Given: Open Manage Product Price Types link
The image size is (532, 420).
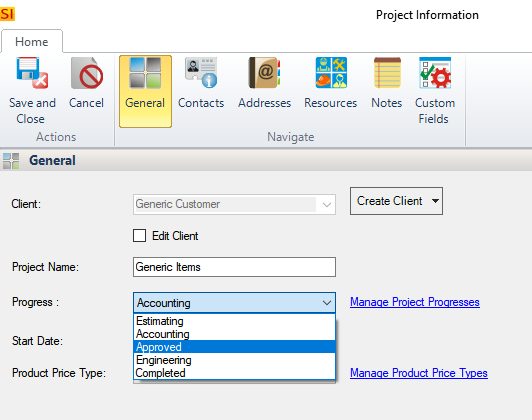Looking at the screenshot, I should point(419,373).
